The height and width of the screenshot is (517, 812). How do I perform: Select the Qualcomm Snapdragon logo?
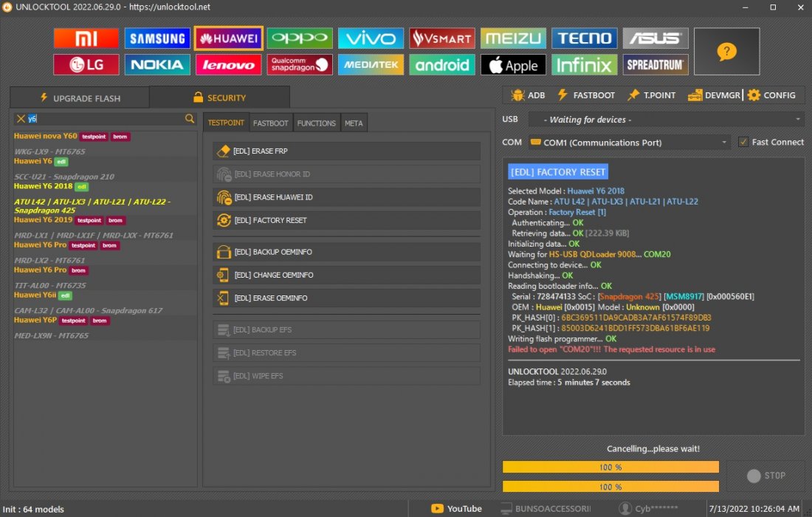pyautogui.click(x=300, y=65)
